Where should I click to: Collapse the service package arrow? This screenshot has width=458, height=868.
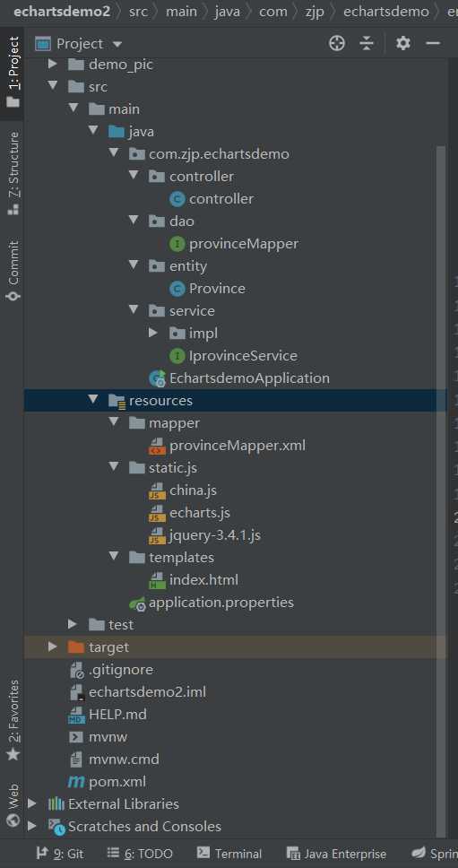pos(134,310)
